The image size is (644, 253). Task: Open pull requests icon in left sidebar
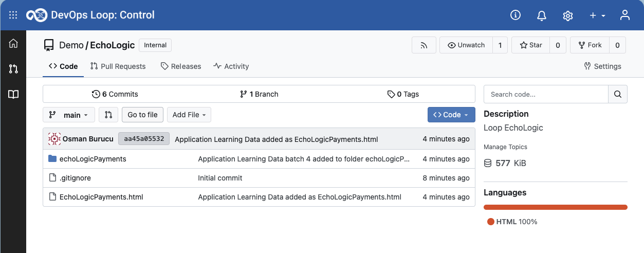tap(13, 69)
